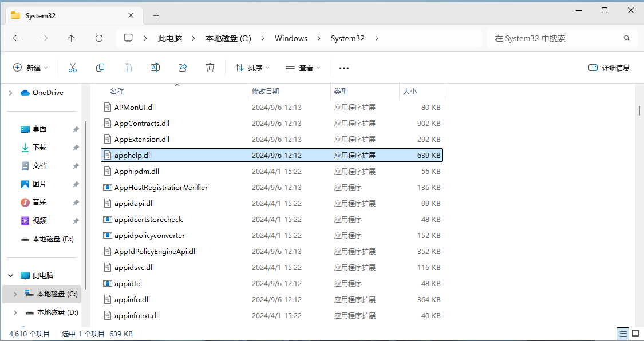Image resolution: width=644 pixels, height=341 pixels.
Task: Switch to large thumbnails view icon
Action: 635,333
